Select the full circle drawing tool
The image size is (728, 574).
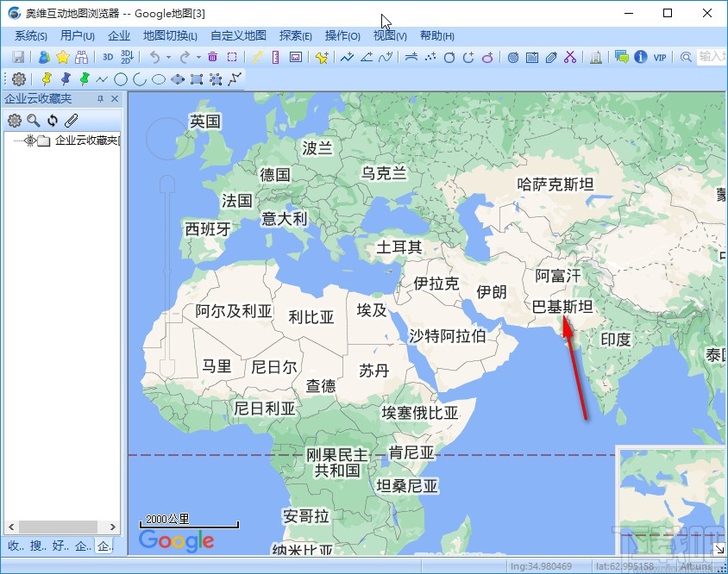(x=121, y=79)
